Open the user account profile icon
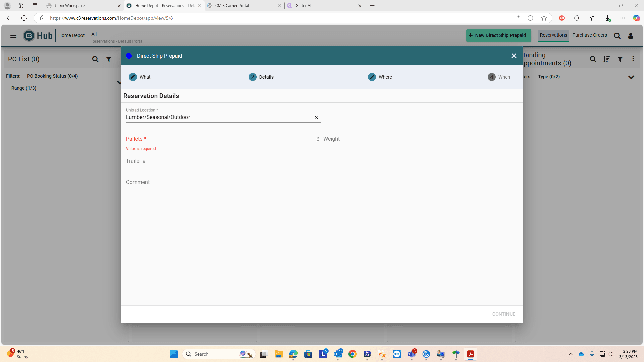 (x=631, y=36)
